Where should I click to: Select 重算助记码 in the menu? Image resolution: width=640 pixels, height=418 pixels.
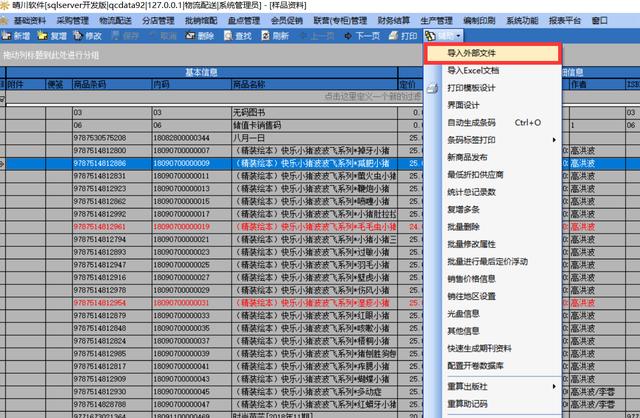click(493, 404)
